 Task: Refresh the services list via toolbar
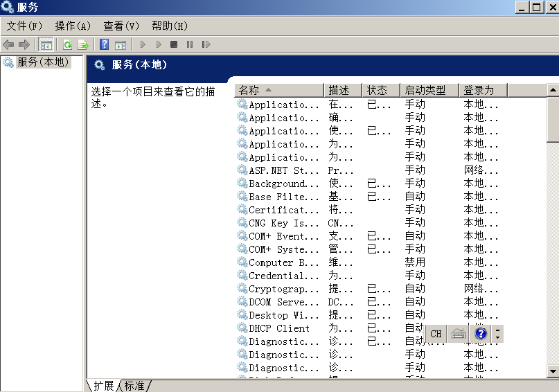coord(68,44)
